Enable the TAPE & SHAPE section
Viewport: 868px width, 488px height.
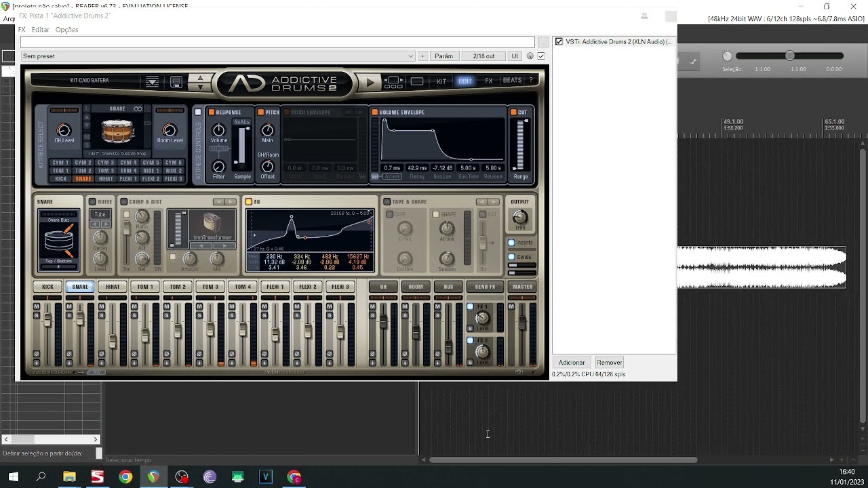(x=387, y=202)
